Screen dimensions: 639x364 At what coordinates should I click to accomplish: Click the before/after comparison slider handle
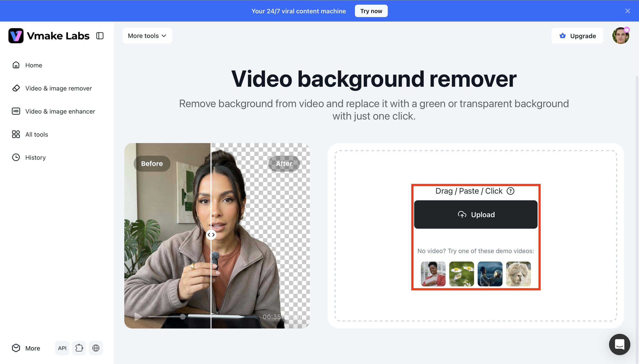click(x=211, y=235)
